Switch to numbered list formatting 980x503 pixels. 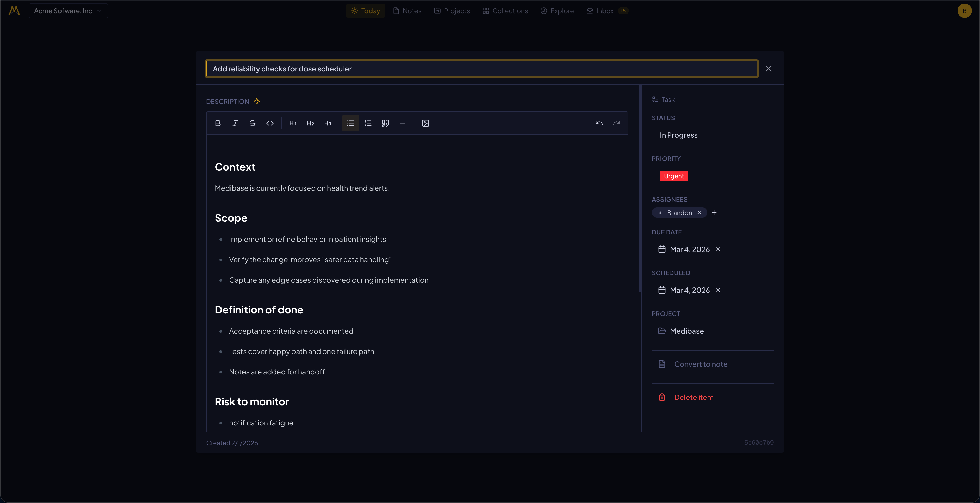pyautogui.click(x=368, y=123)
